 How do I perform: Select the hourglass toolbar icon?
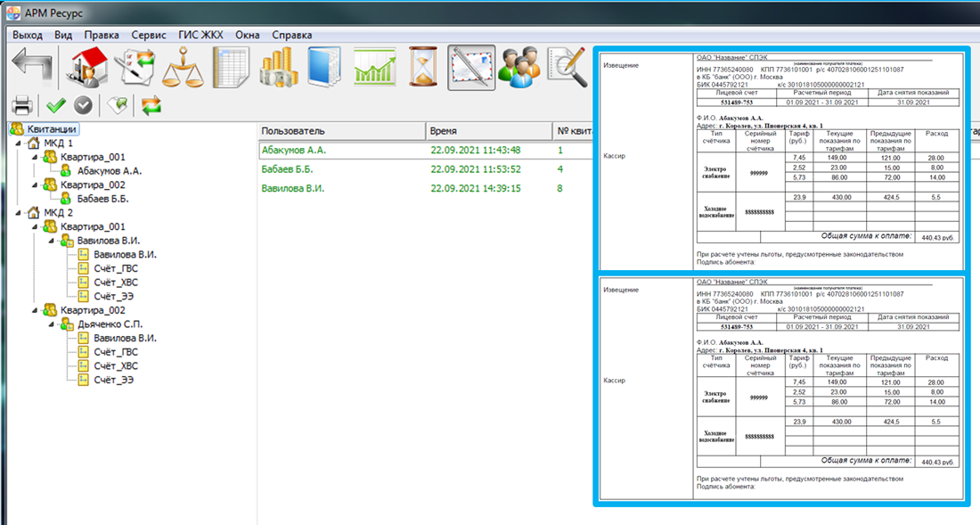(x=421, y=68)
